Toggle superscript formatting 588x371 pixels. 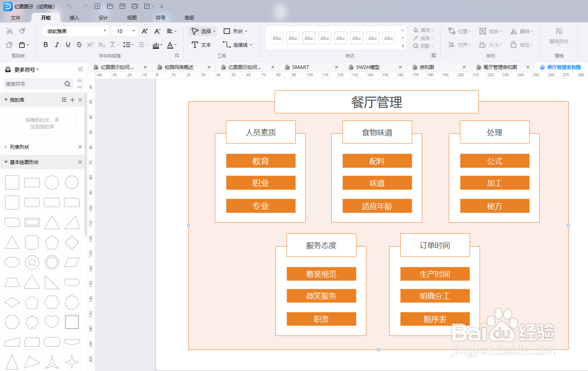click(x=90, y=45)
